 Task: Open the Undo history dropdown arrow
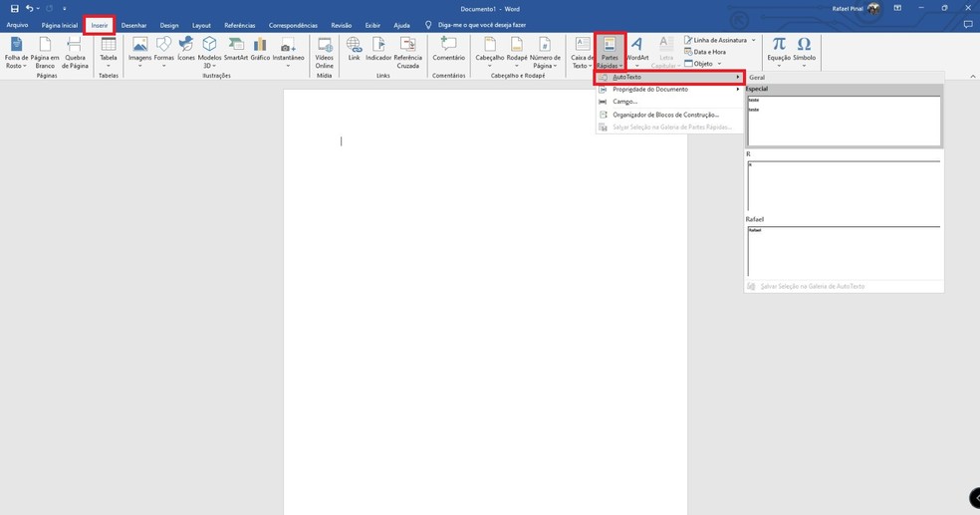click(38, 9)
